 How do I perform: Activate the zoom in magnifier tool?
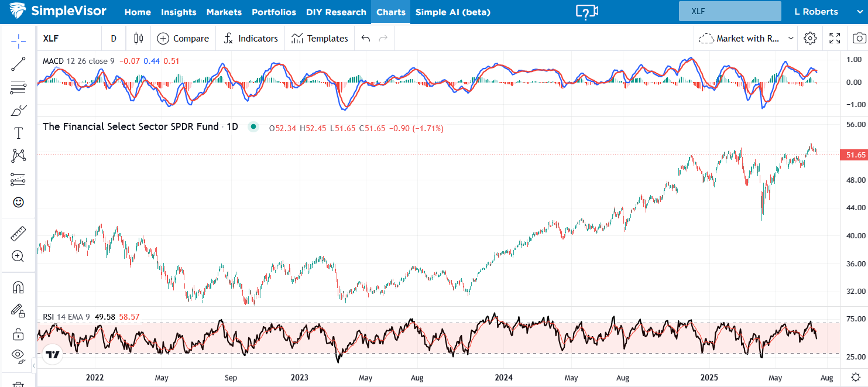coord(18,256)
